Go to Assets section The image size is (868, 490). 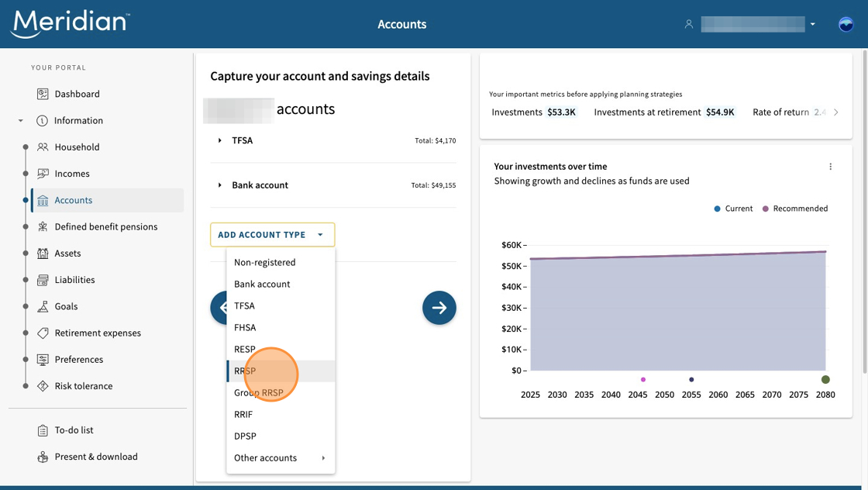click(67, 254)
